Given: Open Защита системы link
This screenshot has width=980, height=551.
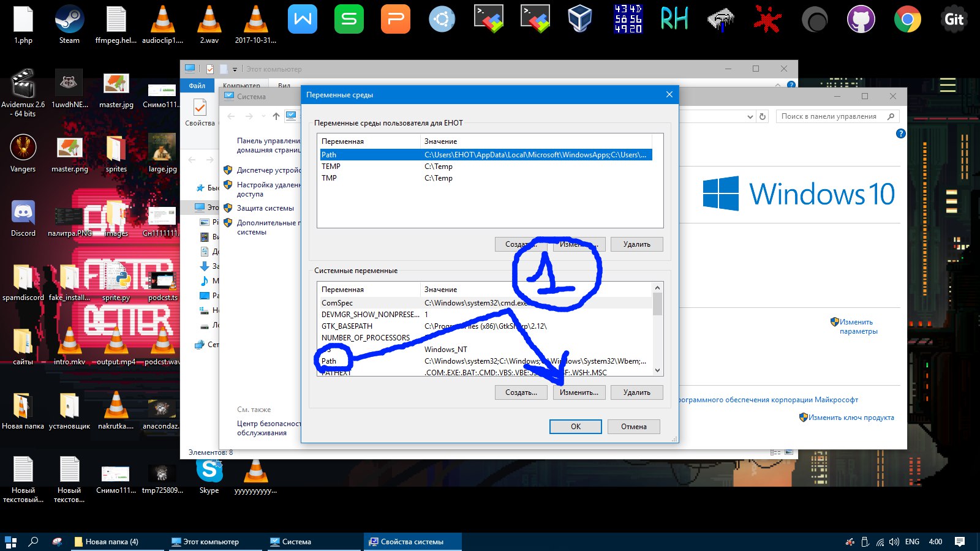Looking at the screenshot, I should click(x=265, y=208).
